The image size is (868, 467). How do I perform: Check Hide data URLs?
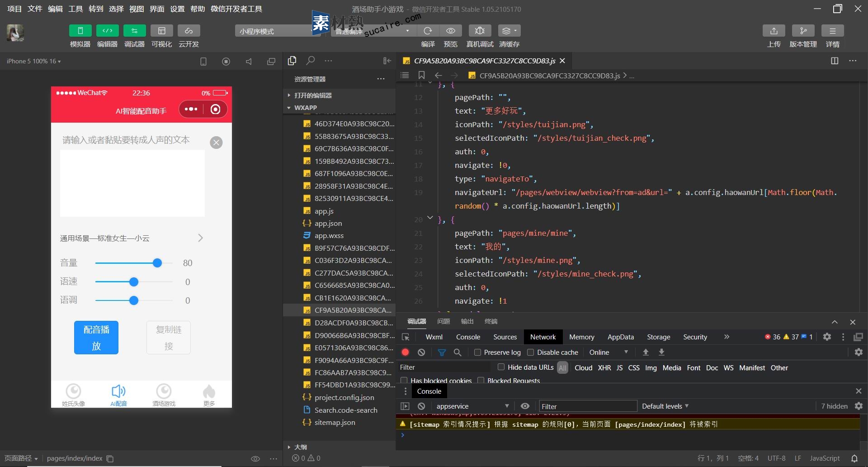click(501, 367)
